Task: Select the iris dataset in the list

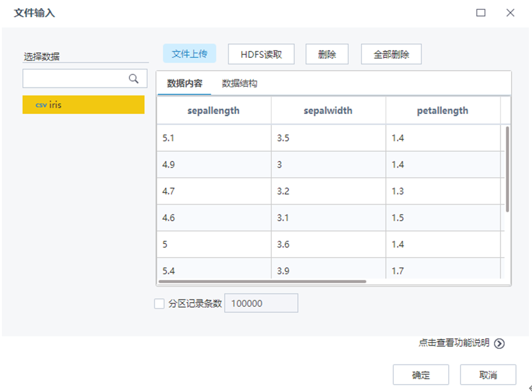Action: [x=83, y=105]
